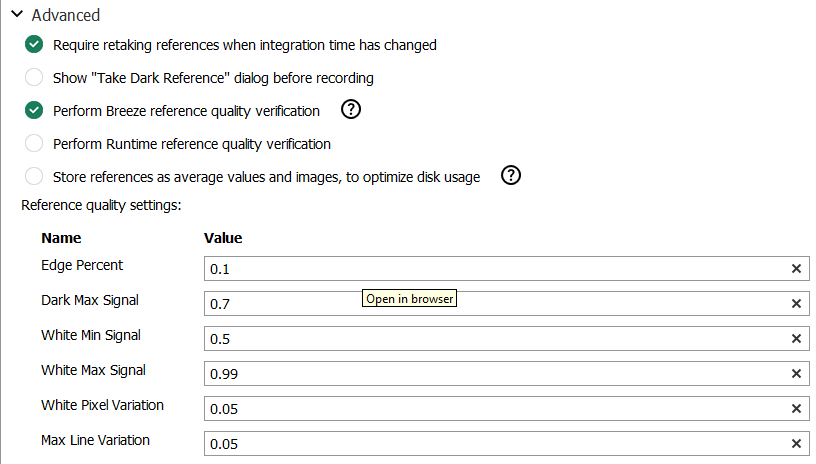
Task: Uncheck Require retaking references when integration time changed
Action: pyautogui.click(x=35, y=45)
